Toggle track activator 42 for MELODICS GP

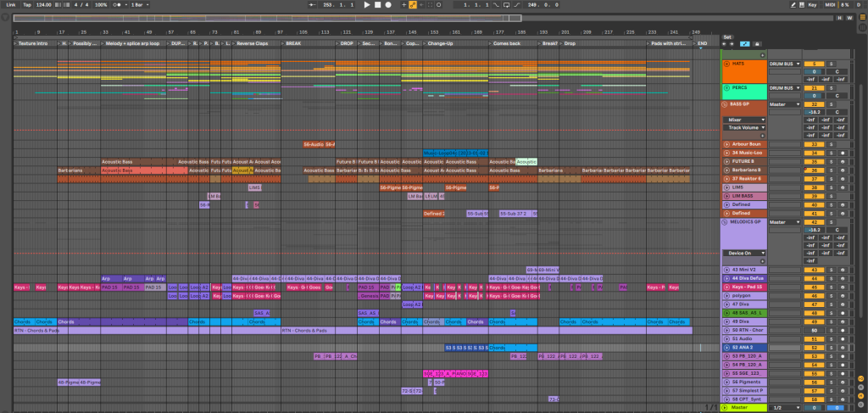(x=814, y=222)
